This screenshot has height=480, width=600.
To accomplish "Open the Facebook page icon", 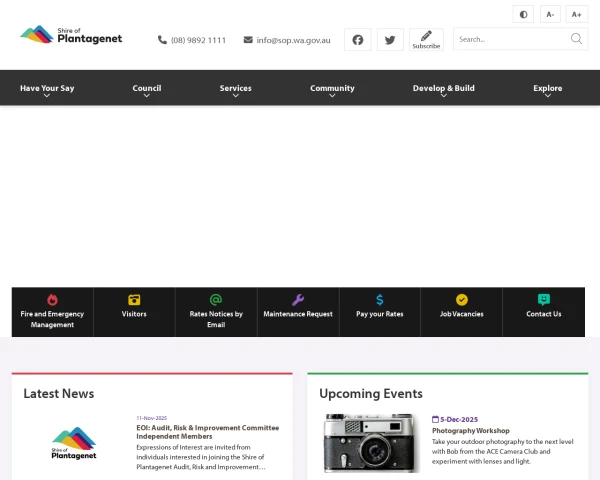I will (358, 40).
